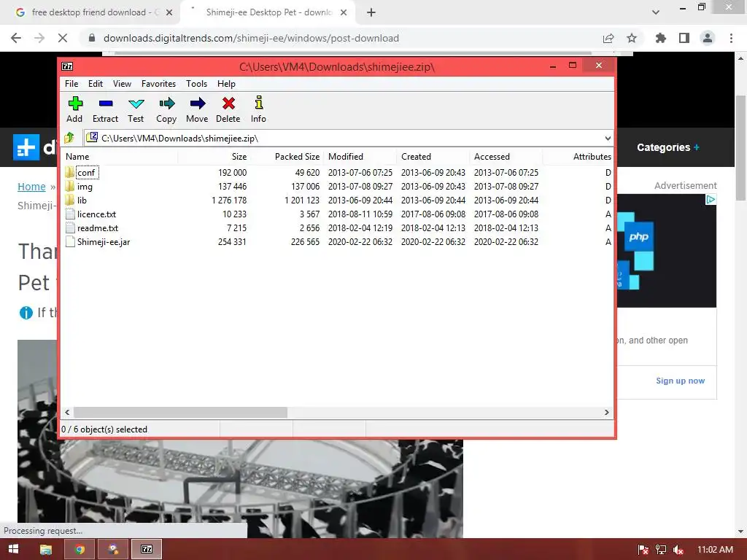The height and width of the screenshot is (560, 747).
Task: Open the Windows Start button
Action: coord(13,549)
